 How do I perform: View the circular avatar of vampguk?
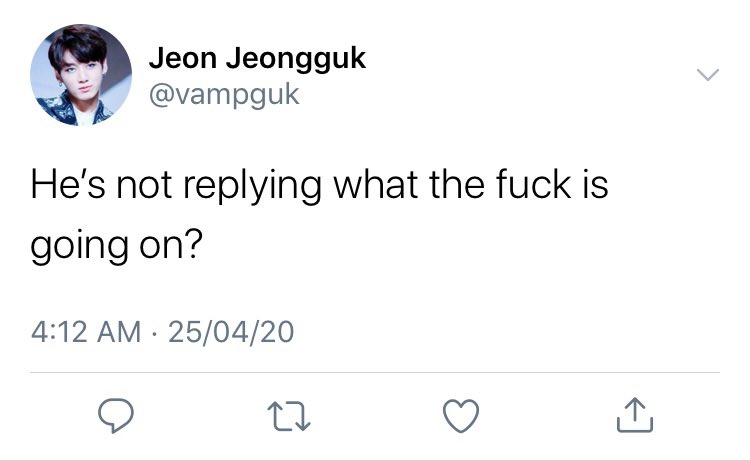click(81, 75)
